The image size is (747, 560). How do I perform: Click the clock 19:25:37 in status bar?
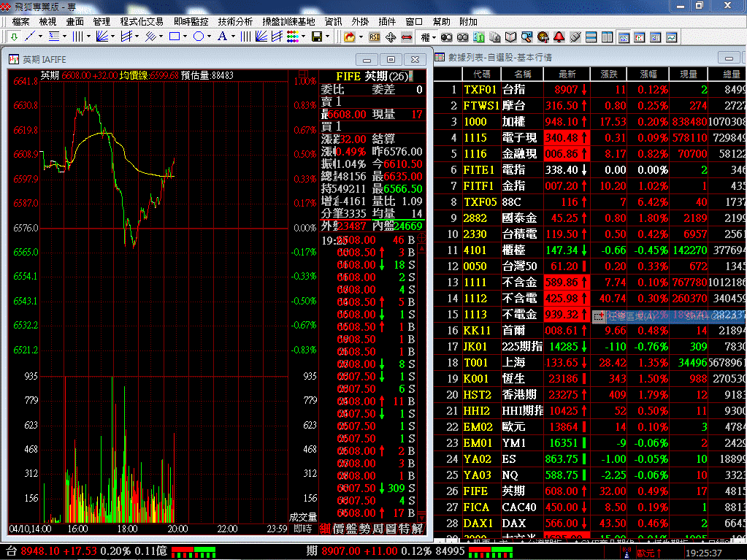click(x=703, y=553)
